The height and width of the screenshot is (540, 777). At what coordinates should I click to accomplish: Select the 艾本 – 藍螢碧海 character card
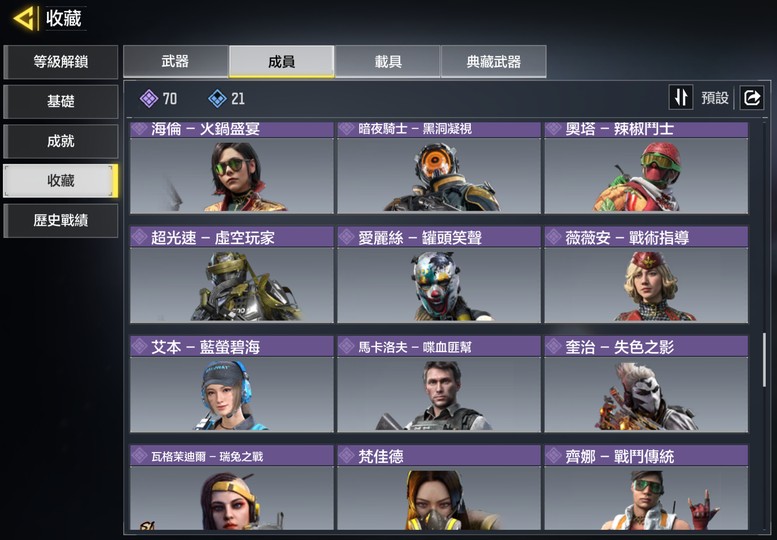click(232, 384)
